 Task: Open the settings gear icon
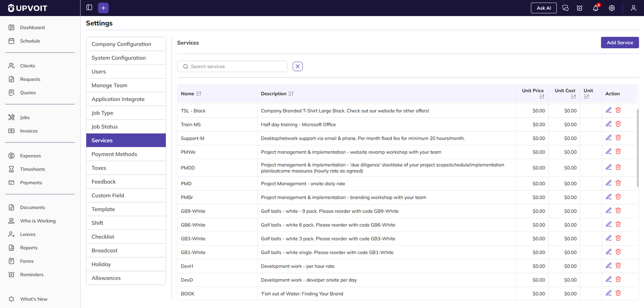click(x=612, y=8)
